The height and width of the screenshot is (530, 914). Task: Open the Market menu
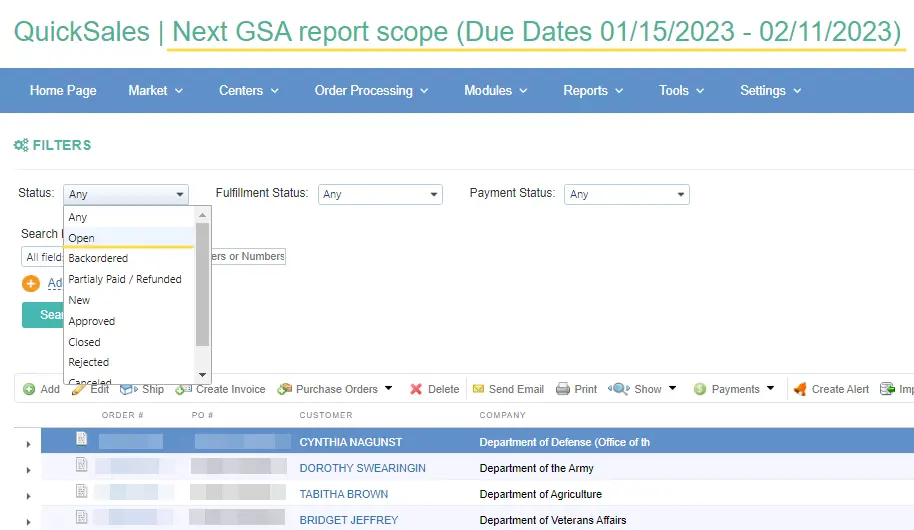point(156,90)
